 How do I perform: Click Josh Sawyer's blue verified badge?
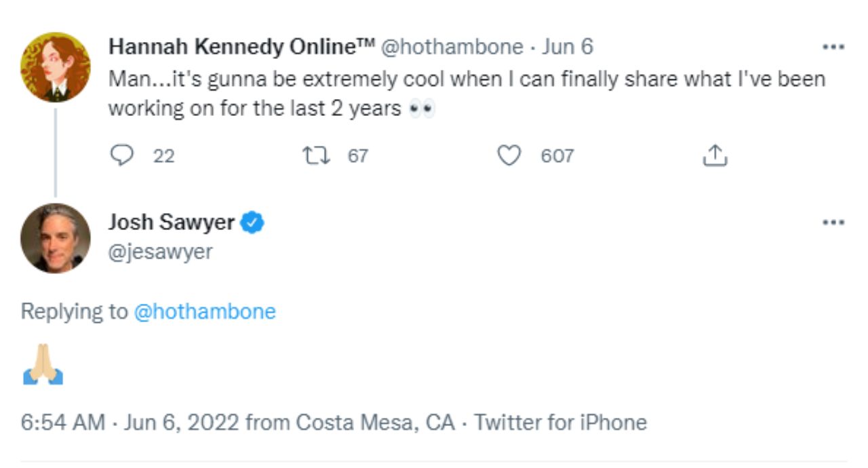253,222
